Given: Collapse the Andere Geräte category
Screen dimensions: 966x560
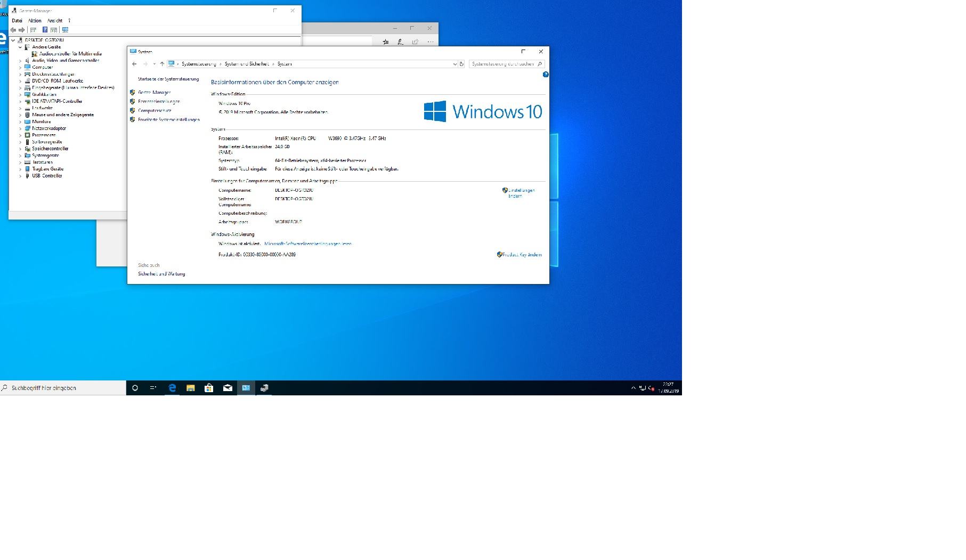Looking at the screenshot, I should pyautogui.click(x=20, y=47).
